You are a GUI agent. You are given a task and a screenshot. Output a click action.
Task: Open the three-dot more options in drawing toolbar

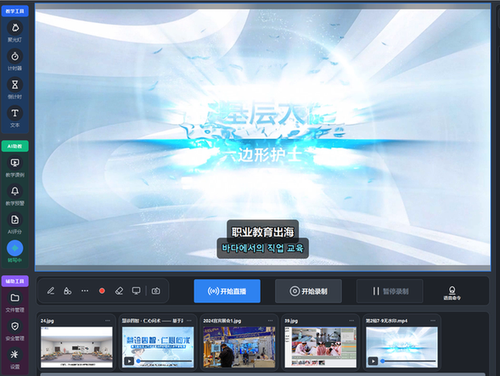click(85, 291)
